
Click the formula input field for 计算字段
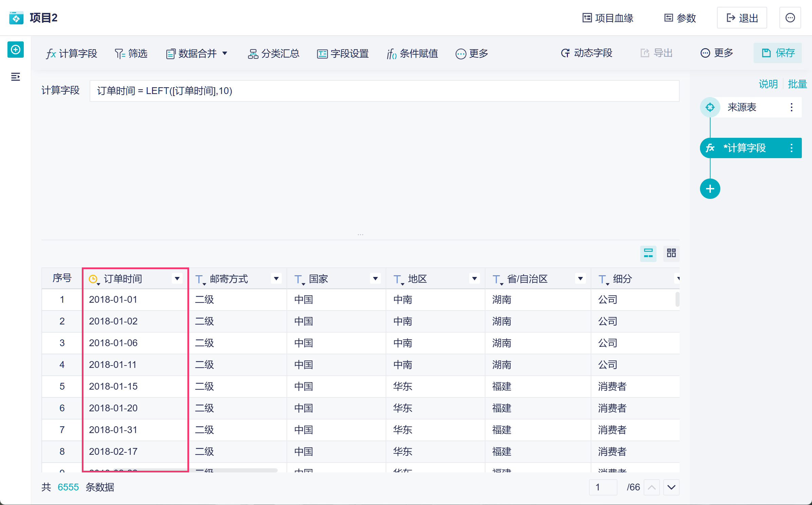(384, 91)
